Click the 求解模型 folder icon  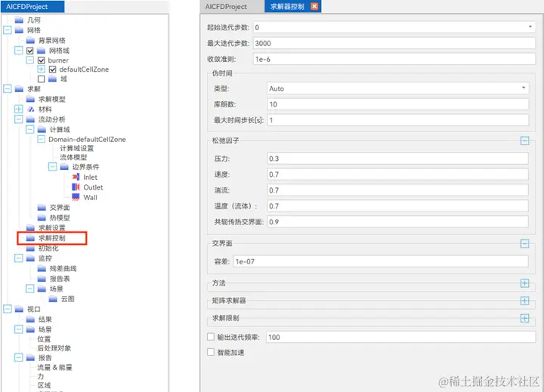click(x=30, y=99)
